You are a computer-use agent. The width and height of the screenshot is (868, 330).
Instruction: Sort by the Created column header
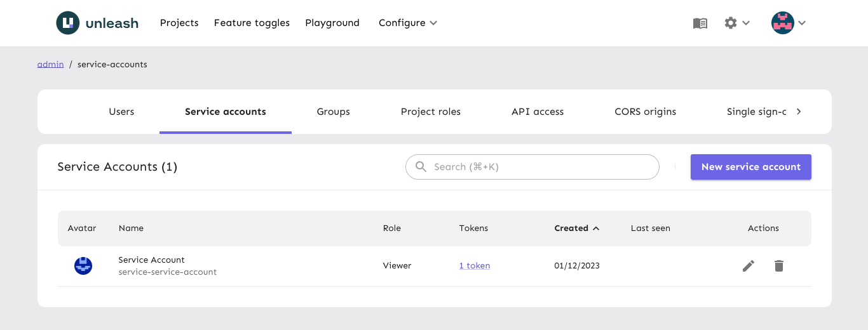pos(571,228)
